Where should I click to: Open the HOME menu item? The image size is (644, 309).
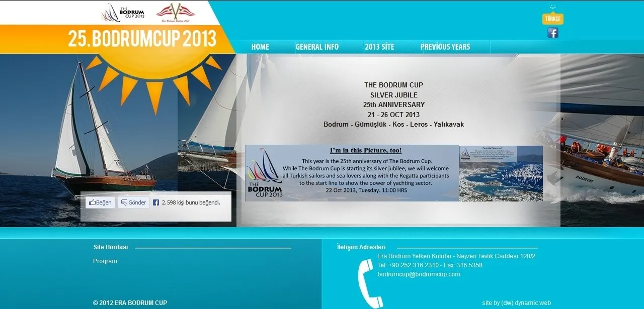tap(260, 47)
